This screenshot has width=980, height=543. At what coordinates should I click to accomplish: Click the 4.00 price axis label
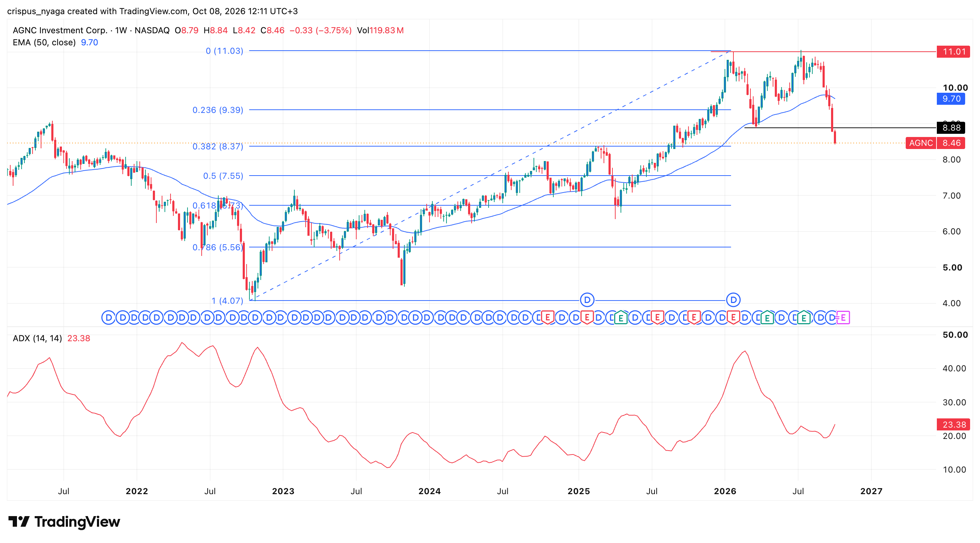coord(951,303)
